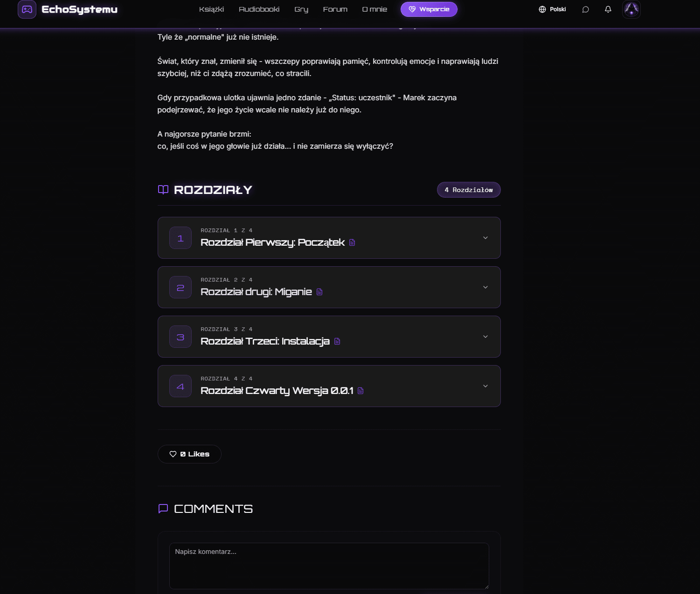Like the book with heart button
700x594 pixels.
coord(189,454)
